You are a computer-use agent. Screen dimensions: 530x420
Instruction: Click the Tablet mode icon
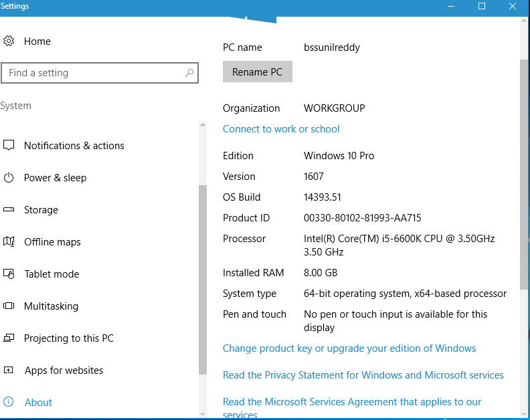pos(9,274)
